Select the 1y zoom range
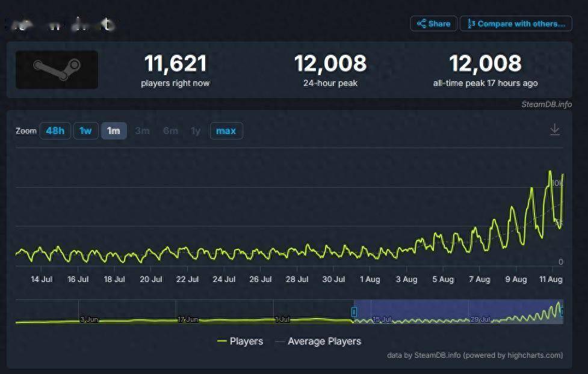 196,131
